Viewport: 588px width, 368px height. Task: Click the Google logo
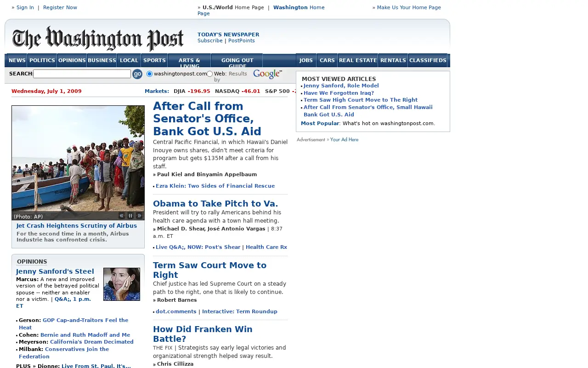click(267, 74)
